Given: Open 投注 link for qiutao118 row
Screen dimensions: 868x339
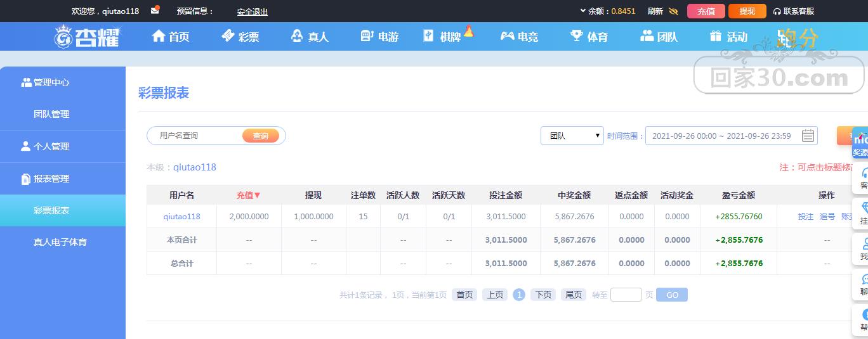Looking at the screenshot, I should click(x=805, y=217).
